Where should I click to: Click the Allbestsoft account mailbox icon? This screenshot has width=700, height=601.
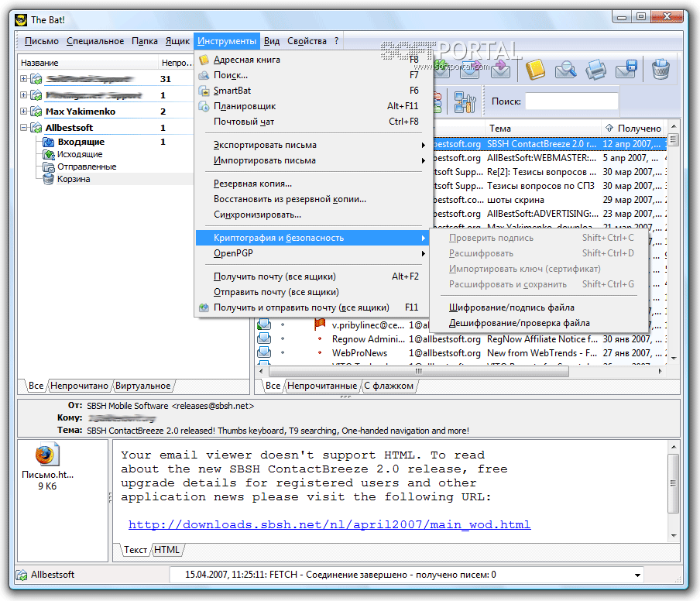(36, 128)
